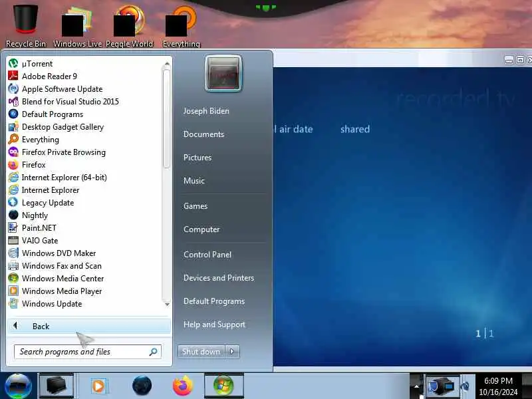Image resolution: width=532 pixels, height=399 pixels.
Task: Open Paint.NET icon
Action: (13, 227)
